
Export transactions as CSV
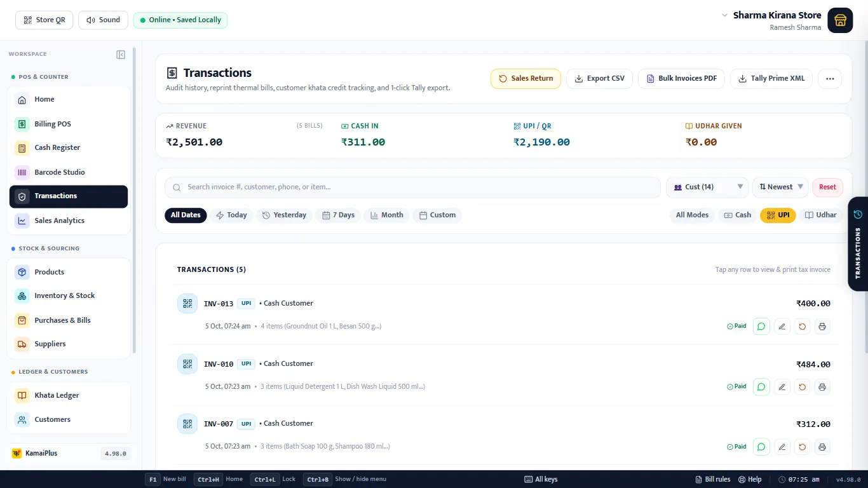[599, 79]
